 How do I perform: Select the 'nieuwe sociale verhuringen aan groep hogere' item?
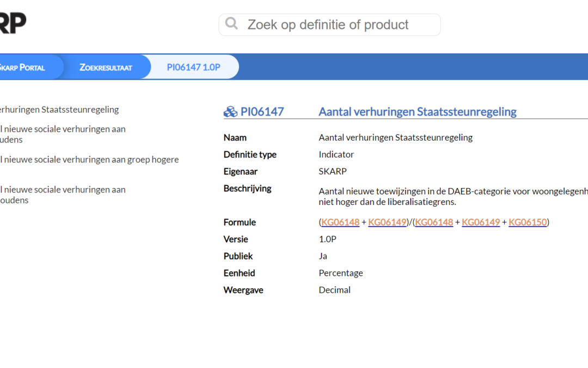[90, 160]
